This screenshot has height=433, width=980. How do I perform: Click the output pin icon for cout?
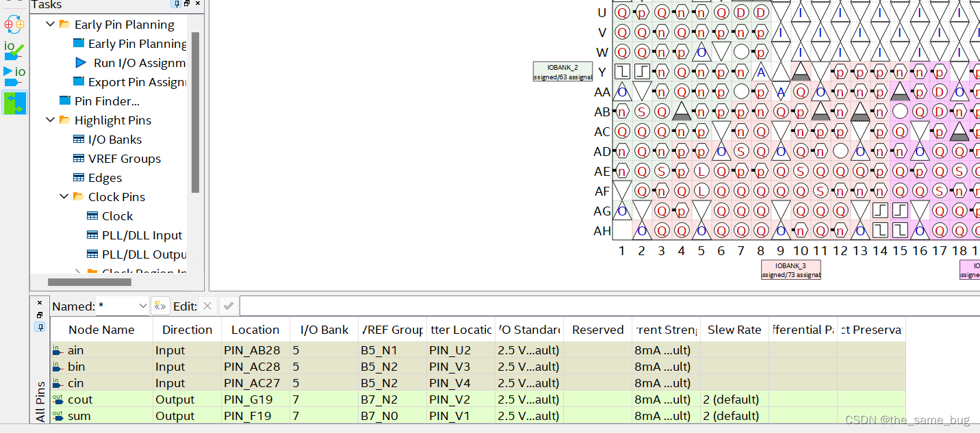(x=58, y=399)
